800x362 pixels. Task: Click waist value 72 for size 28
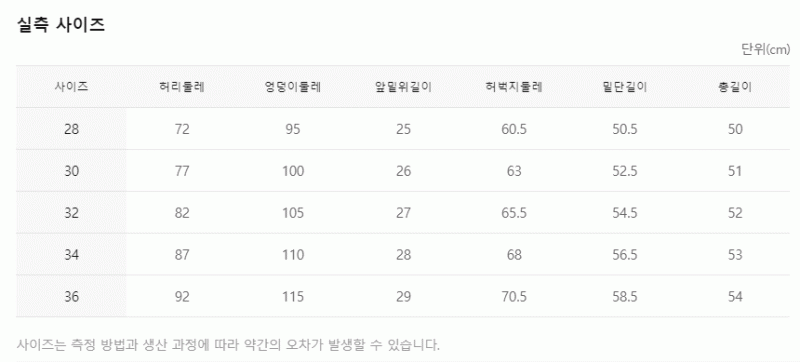coord(182,130)
